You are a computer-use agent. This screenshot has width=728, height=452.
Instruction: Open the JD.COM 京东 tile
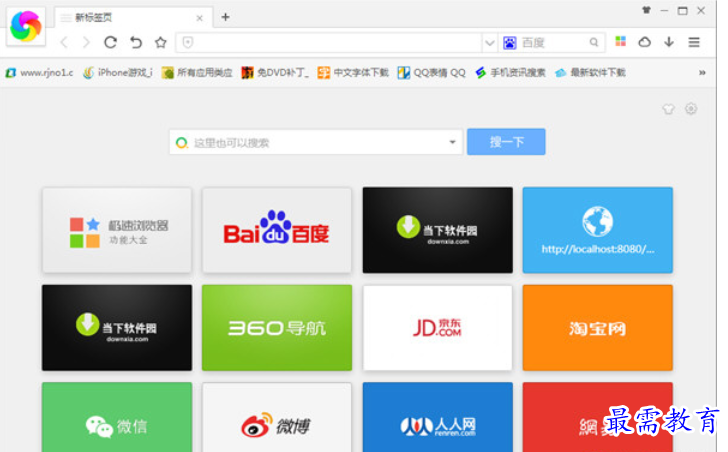437,328
